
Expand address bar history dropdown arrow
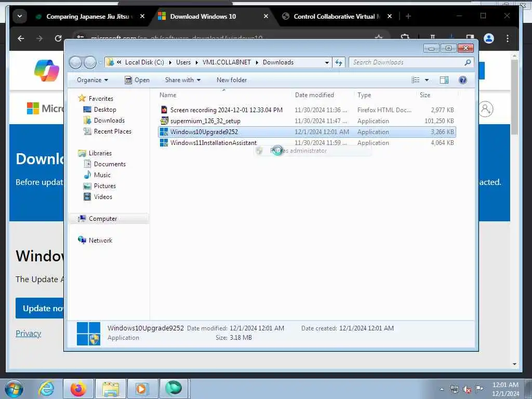pos(327,62)
